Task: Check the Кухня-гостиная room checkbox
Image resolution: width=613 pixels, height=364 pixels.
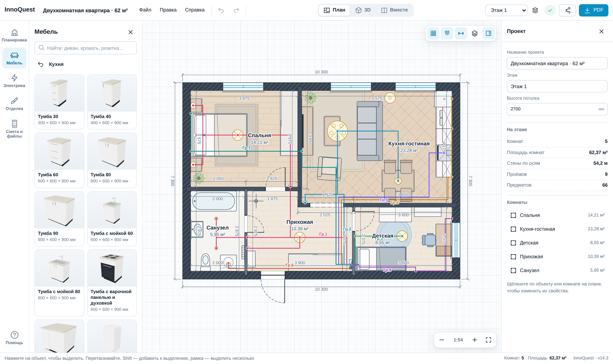Action: pos(513,229)
